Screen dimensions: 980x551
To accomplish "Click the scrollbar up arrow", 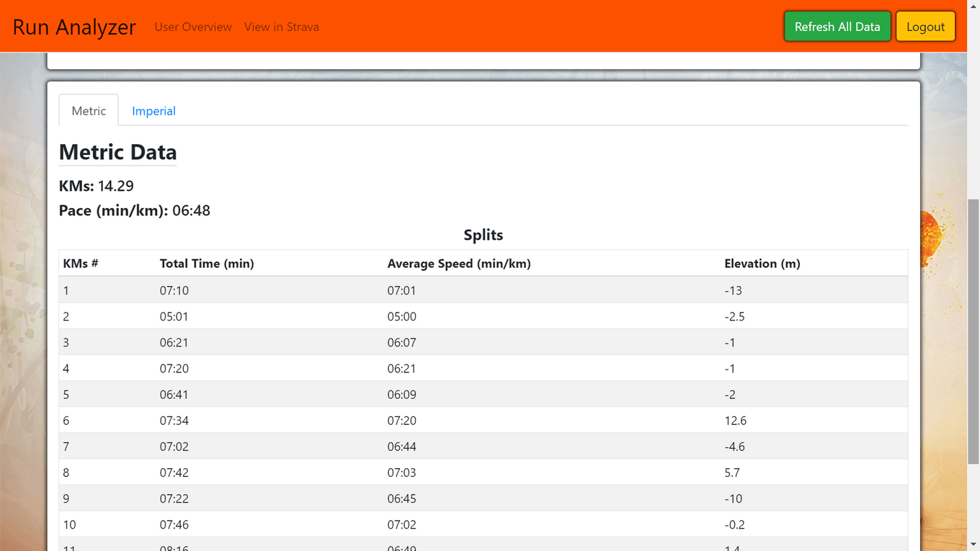I will pyautogui.click(x=974, y=6).
